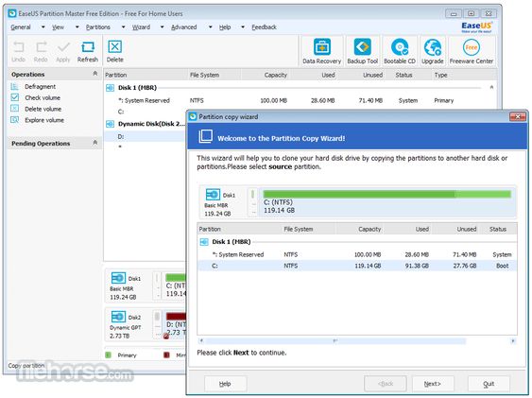Open the Feedback menu
The width and height of the screenshot is (532, 398).
[x=264, y=27]
